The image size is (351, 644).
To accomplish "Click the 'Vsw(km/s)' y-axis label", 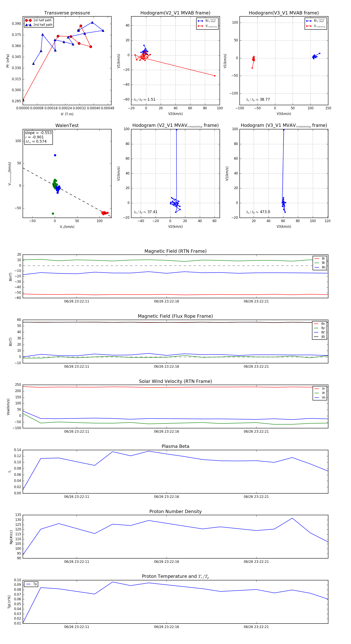I will [x=8, y=407].
